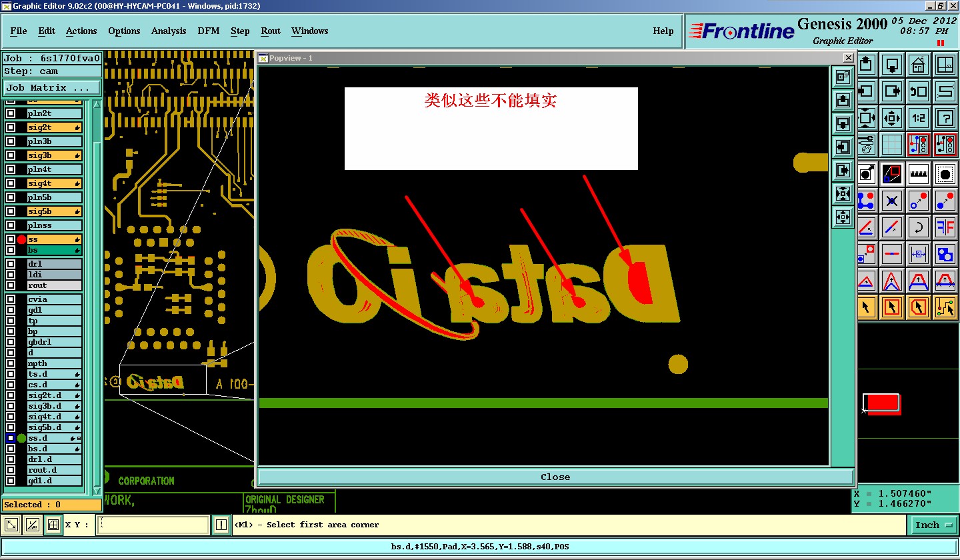Click the rectangle area select tool icon
This screenshot has width=960, height=560.
(892, 307)
